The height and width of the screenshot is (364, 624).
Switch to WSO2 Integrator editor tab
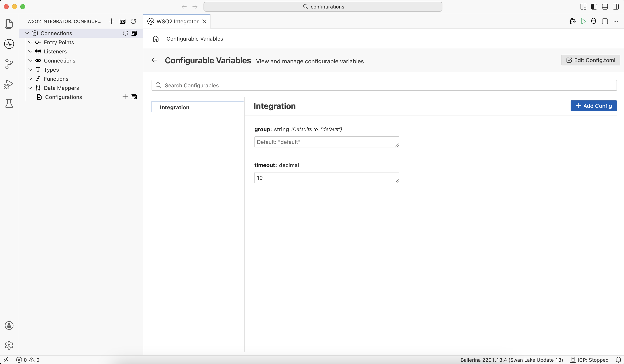point(177,22)
